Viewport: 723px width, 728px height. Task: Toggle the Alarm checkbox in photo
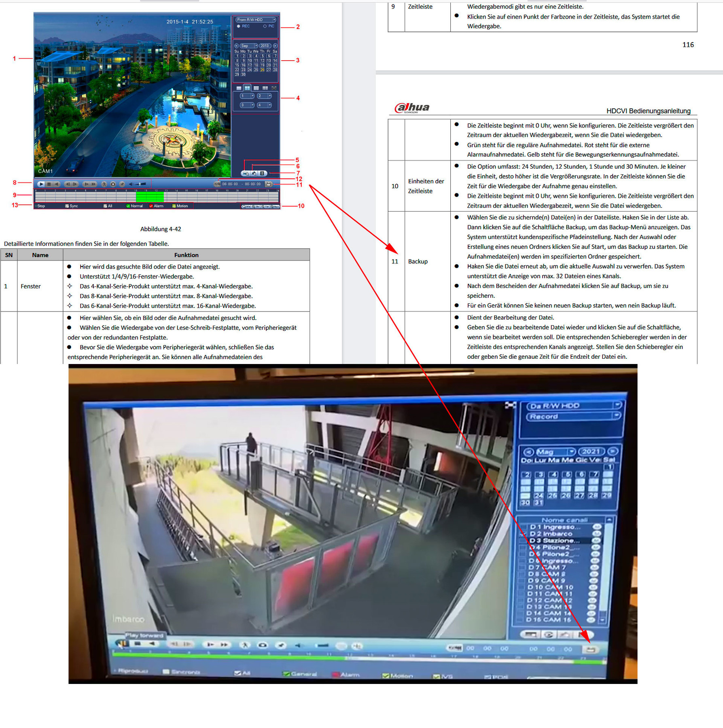(335, 675)
